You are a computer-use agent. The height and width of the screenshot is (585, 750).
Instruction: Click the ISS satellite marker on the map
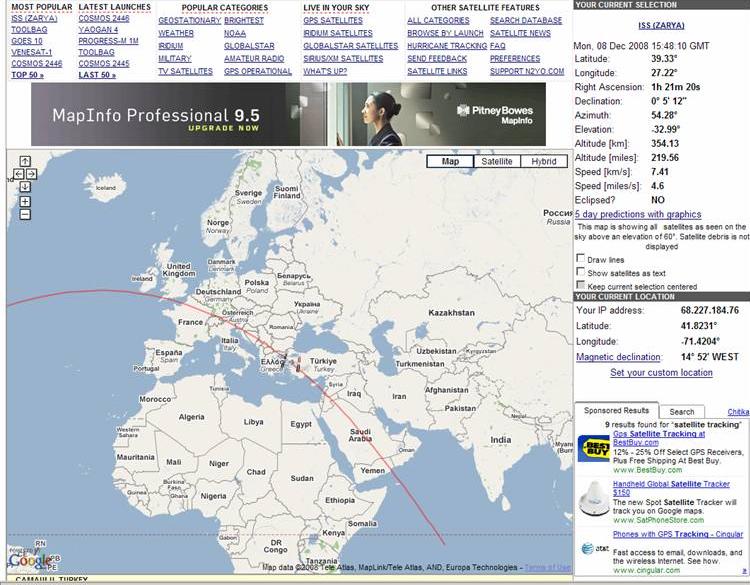click(x=296, y=364)
